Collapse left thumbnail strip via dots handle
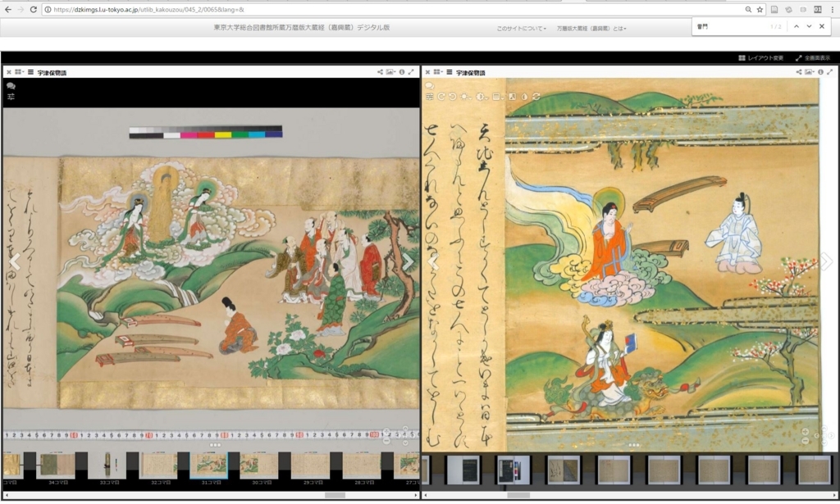The image size is (840, 504). [x=215, y=445]
